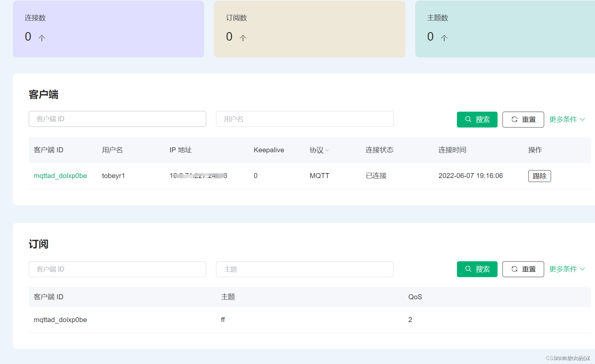Click the username cell tobeyr1
This screenshot has height=364, width=595.
[x=113, y=176]
